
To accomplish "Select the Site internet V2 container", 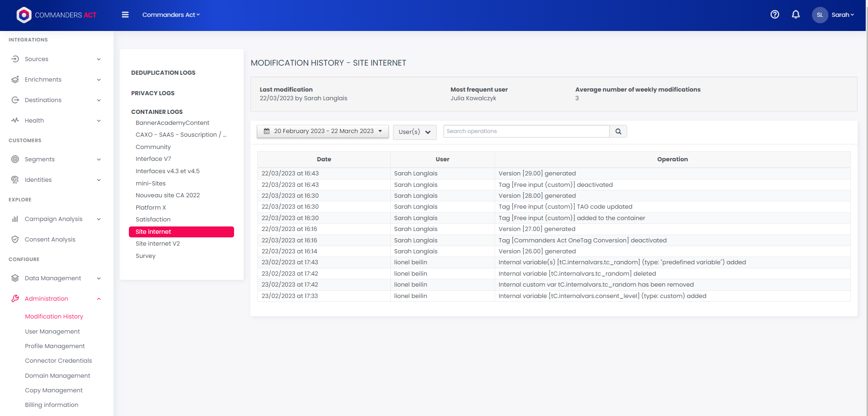I will [158, 244].
